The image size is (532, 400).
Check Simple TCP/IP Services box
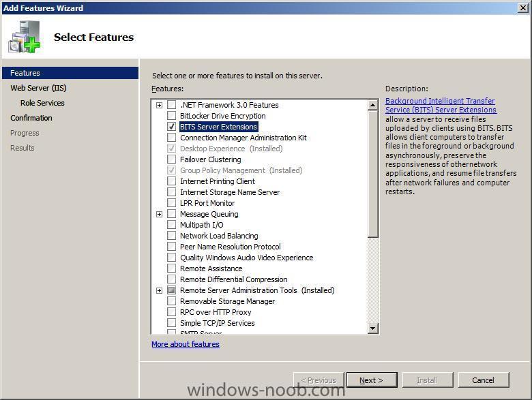coord(172,323)
